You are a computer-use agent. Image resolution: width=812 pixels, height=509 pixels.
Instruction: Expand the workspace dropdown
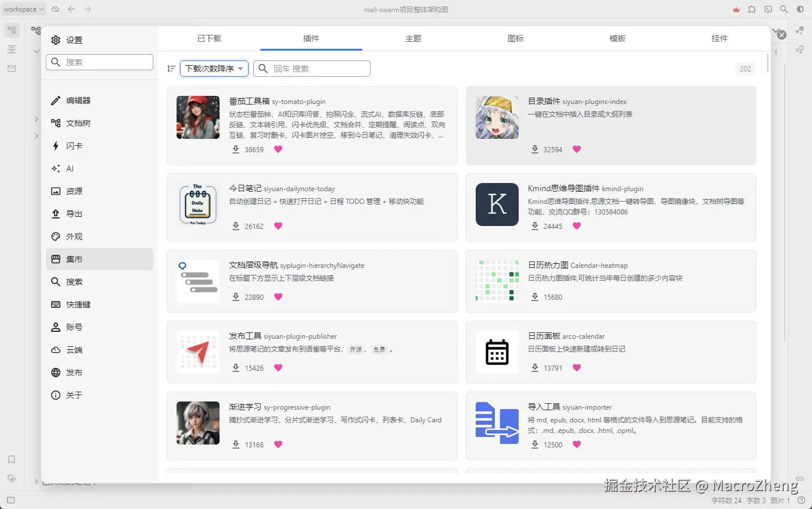point(23,9)
